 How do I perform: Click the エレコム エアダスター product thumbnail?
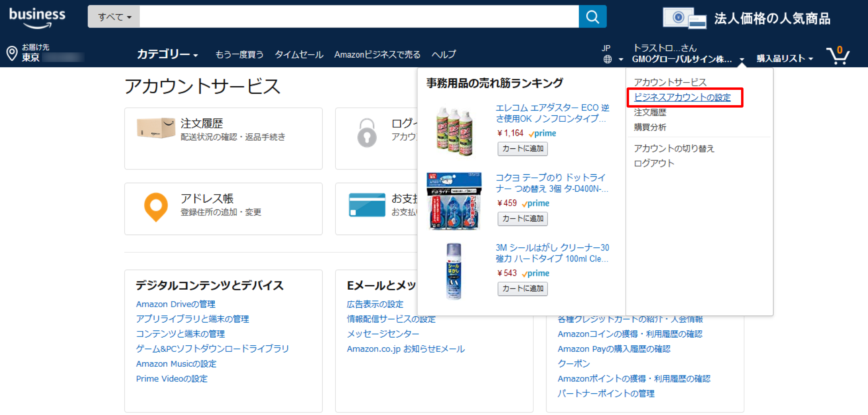pos(455,131)
